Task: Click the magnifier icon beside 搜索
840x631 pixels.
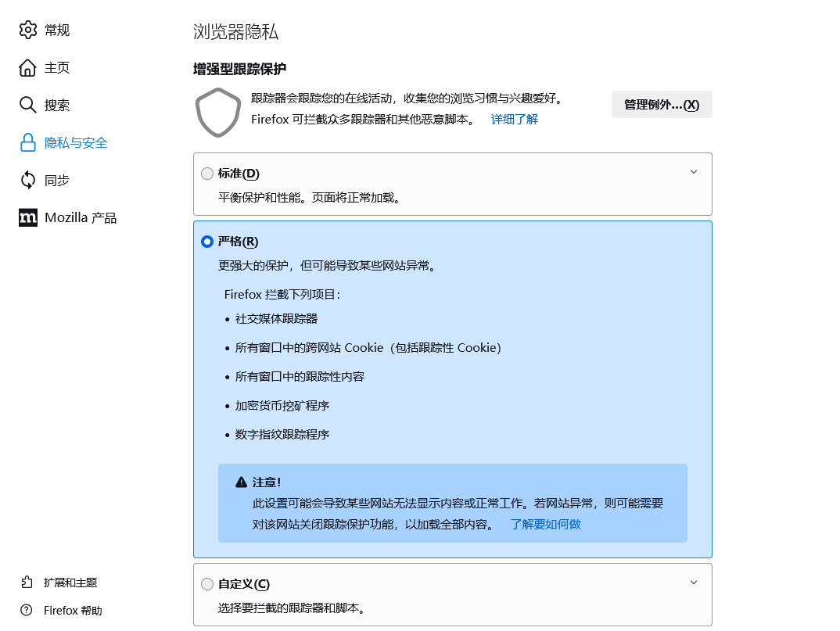Action: (x=28, y=105)
